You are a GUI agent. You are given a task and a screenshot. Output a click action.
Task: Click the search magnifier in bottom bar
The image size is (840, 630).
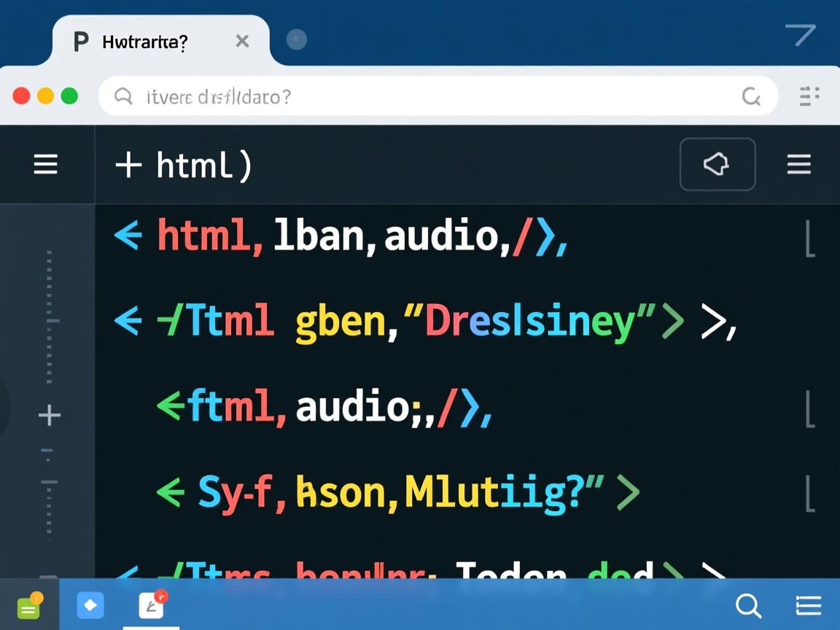[x=748, y=605]
